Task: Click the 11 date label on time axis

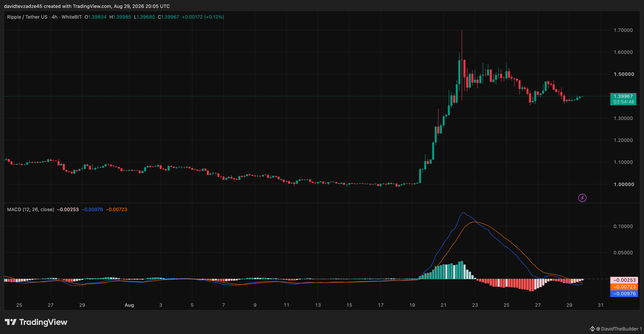Action: [x=287, y=305]
